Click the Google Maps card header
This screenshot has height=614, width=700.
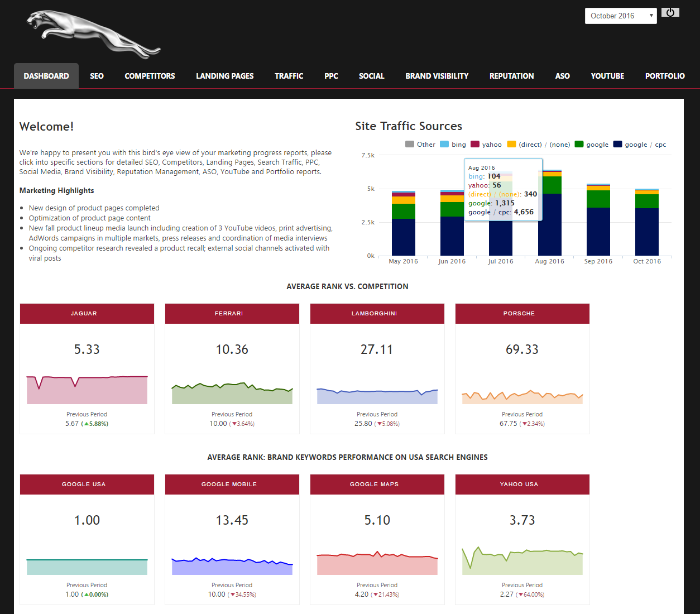point(377,485)
